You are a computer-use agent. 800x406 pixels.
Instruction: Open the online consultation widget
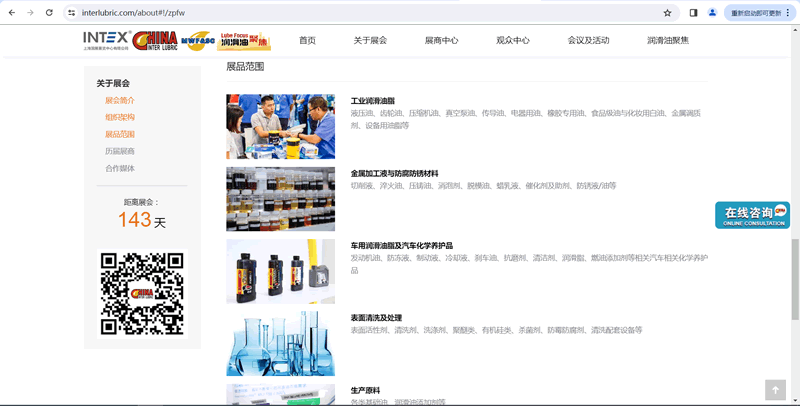(x=752, y=215)
